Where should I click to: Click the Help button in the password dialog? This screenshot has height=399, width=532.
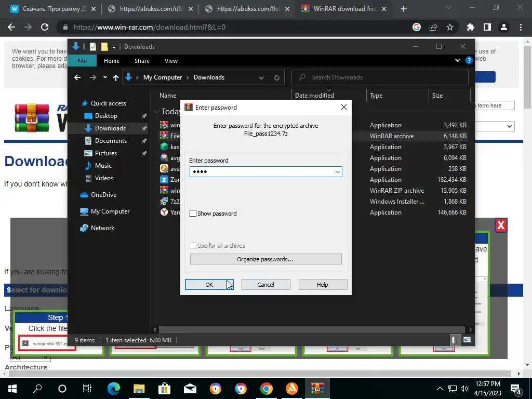[x=323, y=285]
